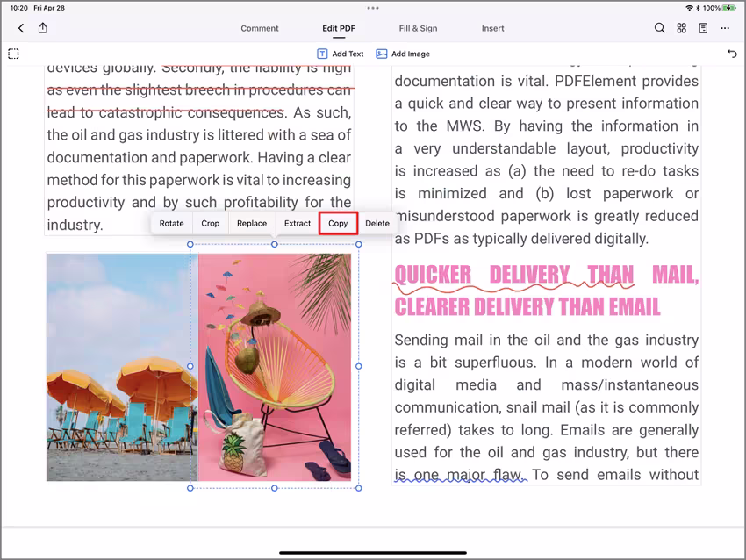Click the word 'industry.' ending left paragraph

click(x=75, y=225)
